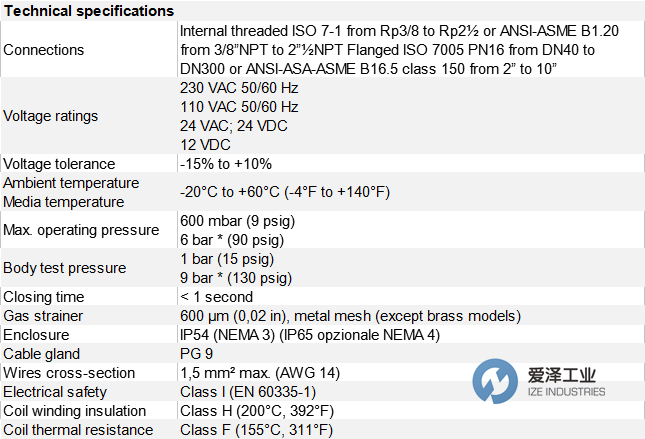Select the 230 VAC 50/60 Hz value
The image size is (645, 439).
click(239, 87)
